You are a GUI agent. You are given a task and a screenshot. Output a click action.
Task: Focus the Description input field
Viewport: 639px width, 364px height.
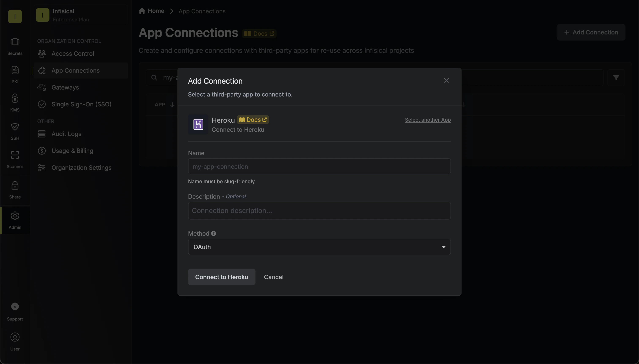click(x=319, y=211)
